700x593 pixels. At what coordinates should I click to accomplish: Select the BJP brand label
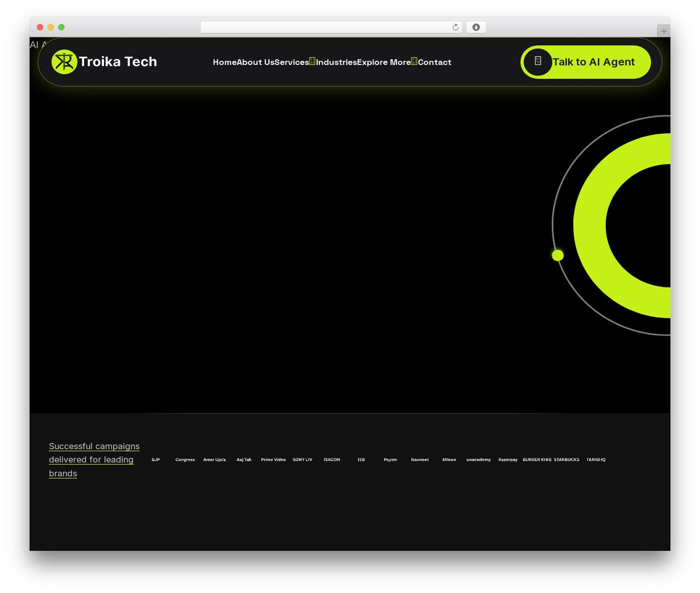pyautogui.click(x=156, y=460)
